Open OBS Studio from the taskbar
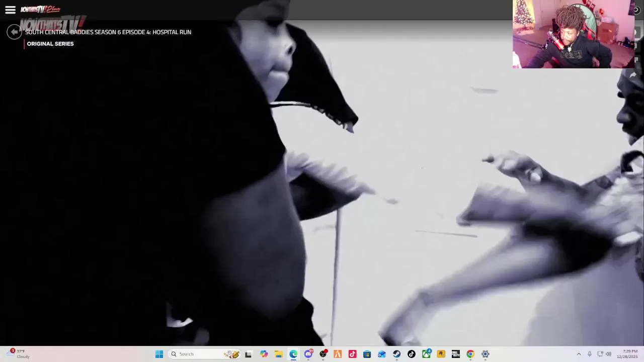The image size is (644, 362). [x=323, y=354]
